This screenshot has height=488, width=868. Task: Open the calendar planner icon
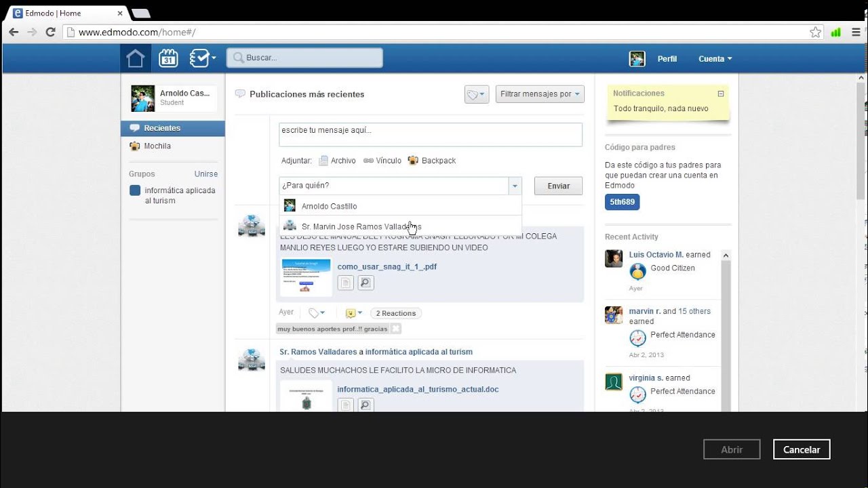click(x=168, y=58)
